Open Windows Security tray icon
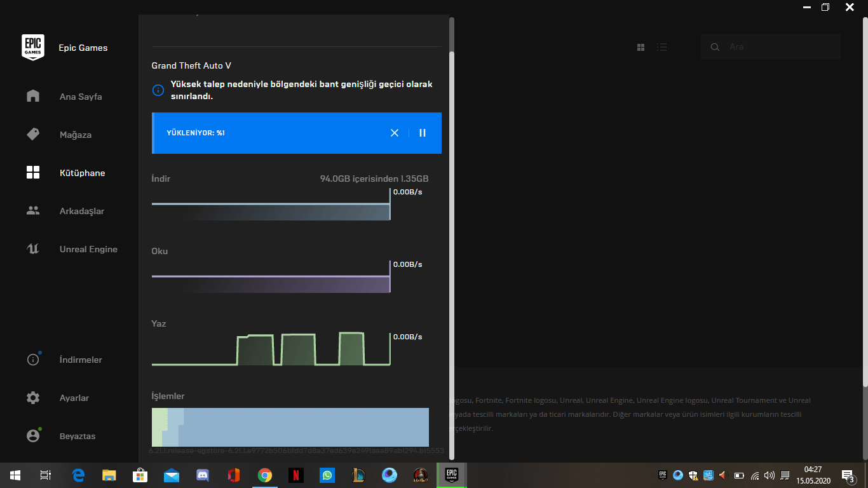The height and width of the screenshot is (488, 868). click(x=693, y=475)
